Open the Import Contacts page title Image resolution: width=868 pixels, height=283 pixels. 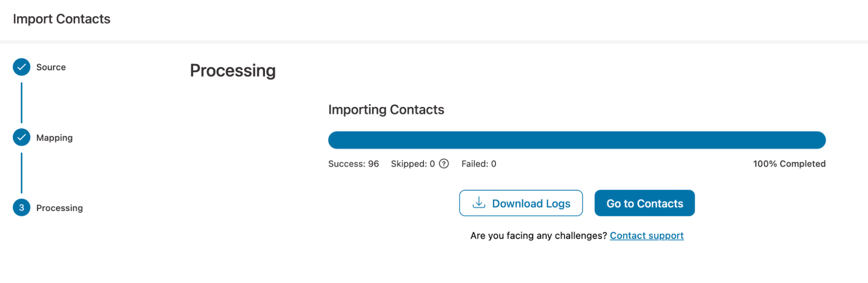(62, 19)
